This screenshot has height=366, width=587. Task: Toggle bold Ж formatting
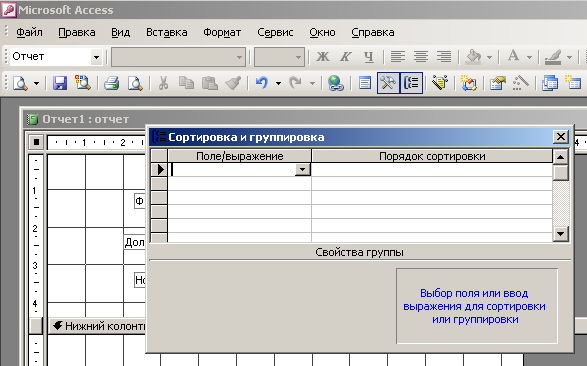[323, 57]
